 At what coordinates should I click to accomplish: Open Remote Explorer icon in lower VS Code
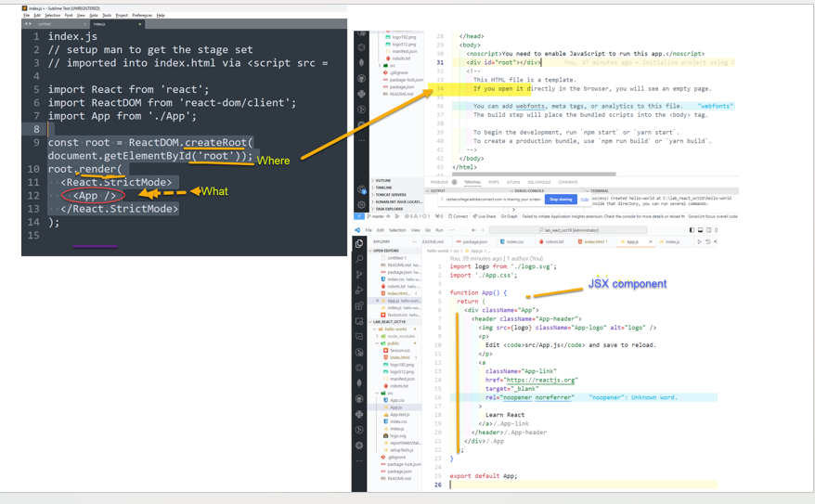point(359,321)
